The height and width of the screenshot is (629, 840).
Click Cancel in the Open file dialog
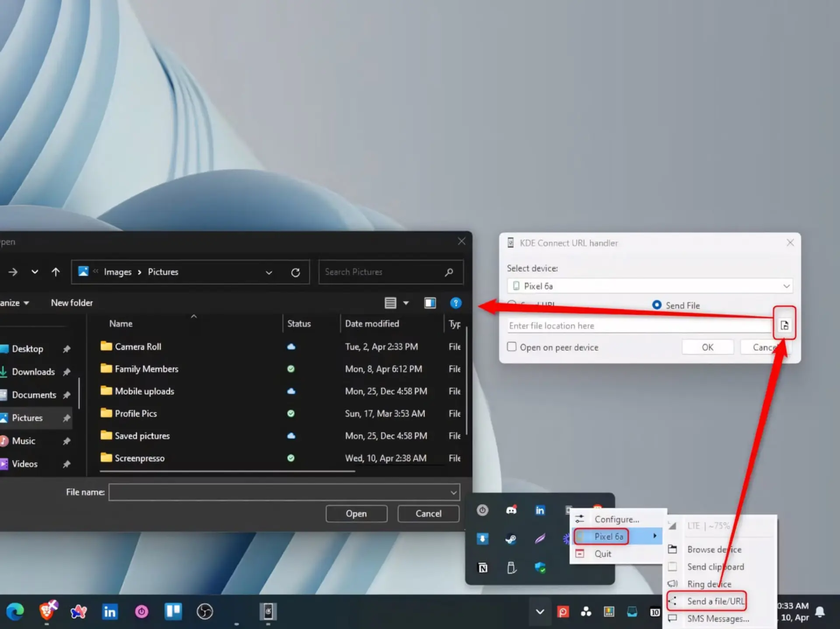point(428,513)
